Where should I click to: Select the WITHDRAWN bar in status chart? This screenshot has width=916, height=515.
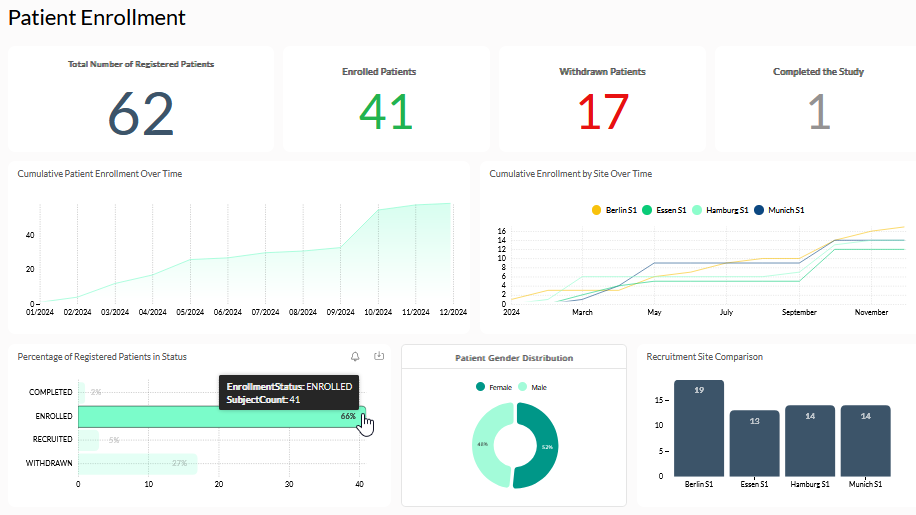point(137,463)
